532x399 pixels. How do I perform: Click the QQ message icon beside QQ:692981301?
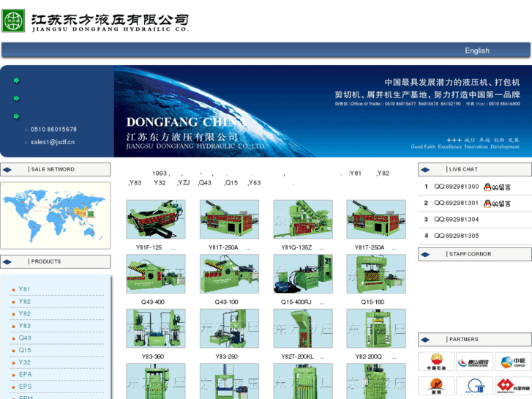click(497, 204)
